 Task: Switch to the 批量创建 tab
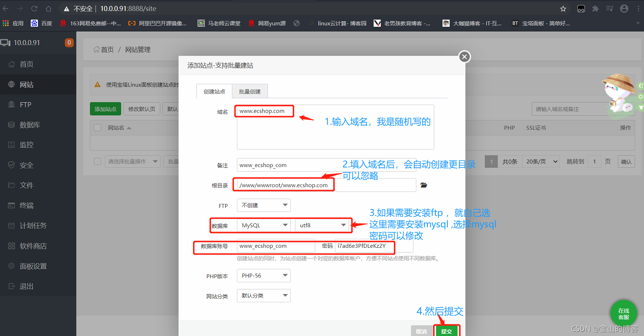[x=250, y=92]
